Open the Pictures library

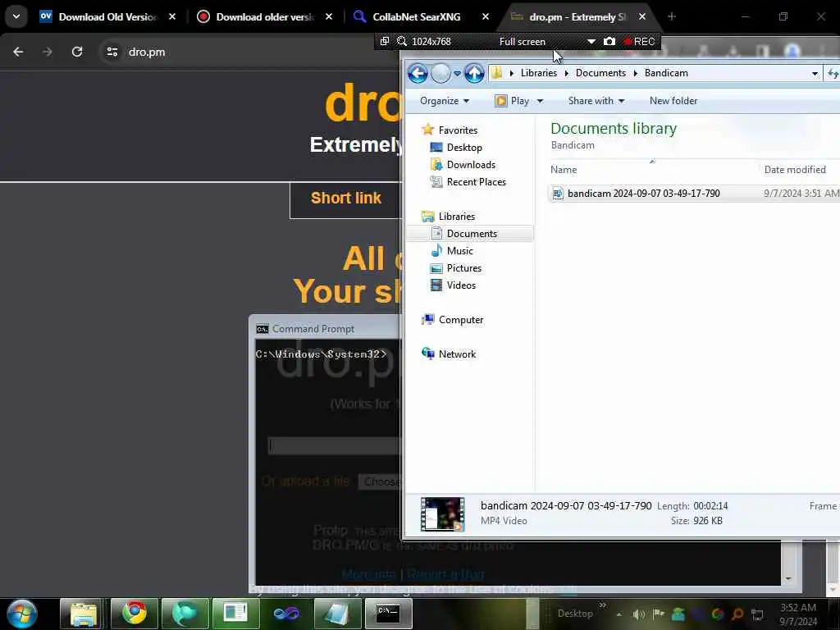[464, 268]
